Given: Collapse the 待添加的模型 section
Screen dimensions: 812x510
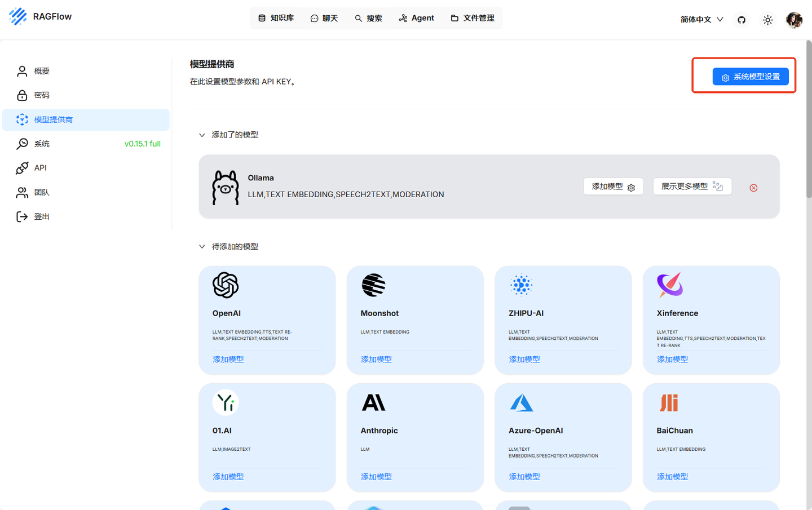Looking at the screenshot, I should click(x=202, y=247).
